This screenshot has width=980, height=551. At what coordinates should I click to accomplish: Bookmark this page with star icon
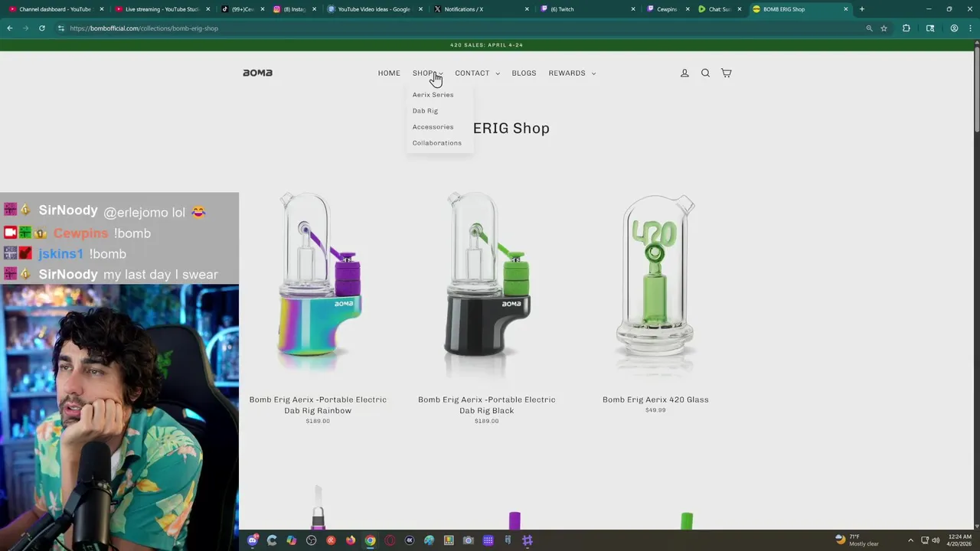click(884, 28)
